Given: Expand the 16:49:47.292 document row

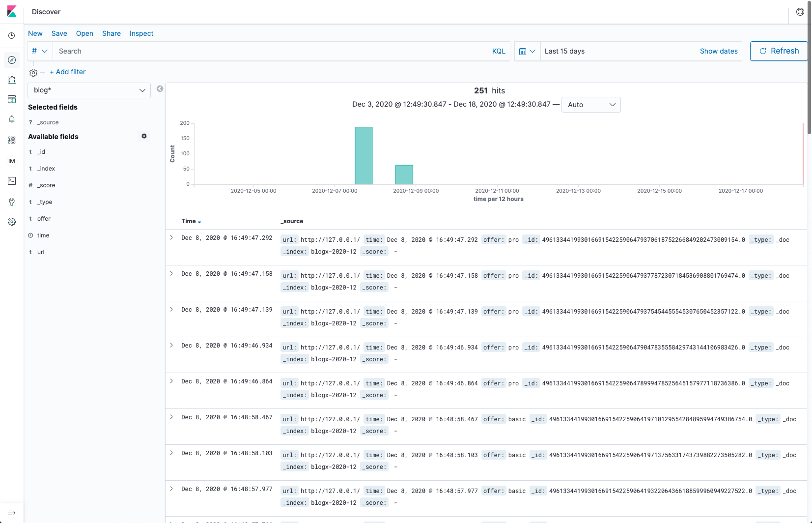Looking at the screenshot, I should tap(171, 238).
